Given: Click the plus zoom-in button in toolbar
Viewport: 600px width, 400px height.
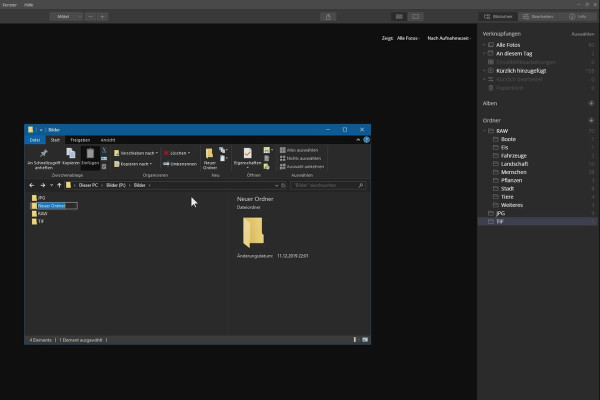Looking at the screenshot, I should point(103,16).
